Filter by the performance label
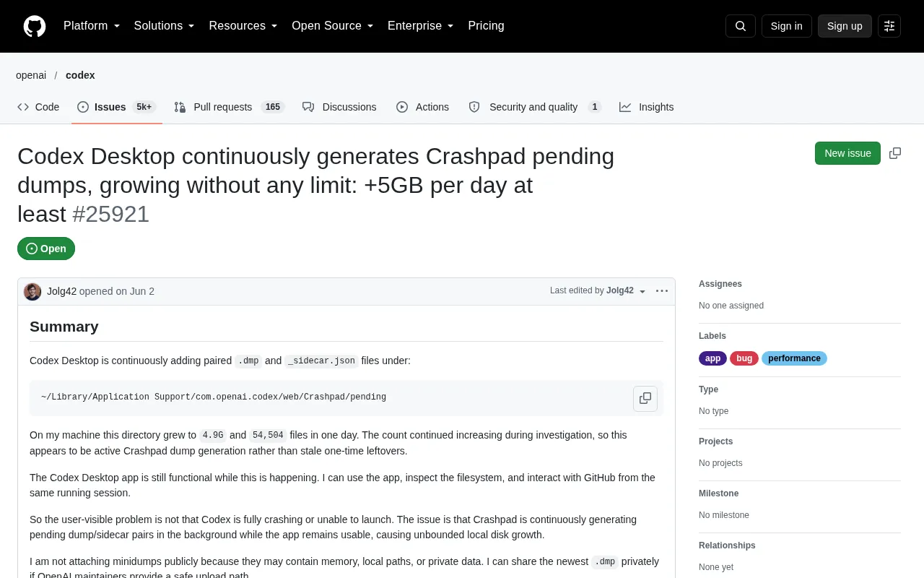This screenshot has height=578, width=924. click(794, 358)
